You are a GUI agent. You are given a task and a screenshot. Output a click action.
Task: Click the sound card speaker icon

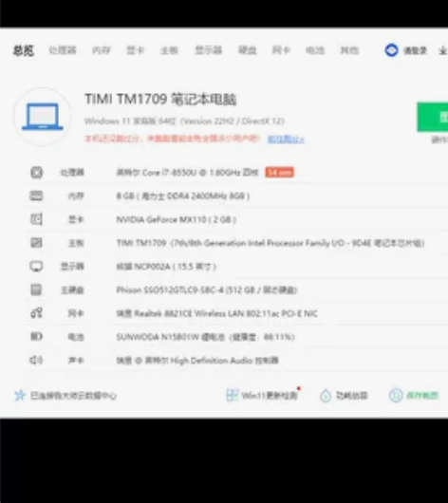pyautogui.click(x=36, y=361)
